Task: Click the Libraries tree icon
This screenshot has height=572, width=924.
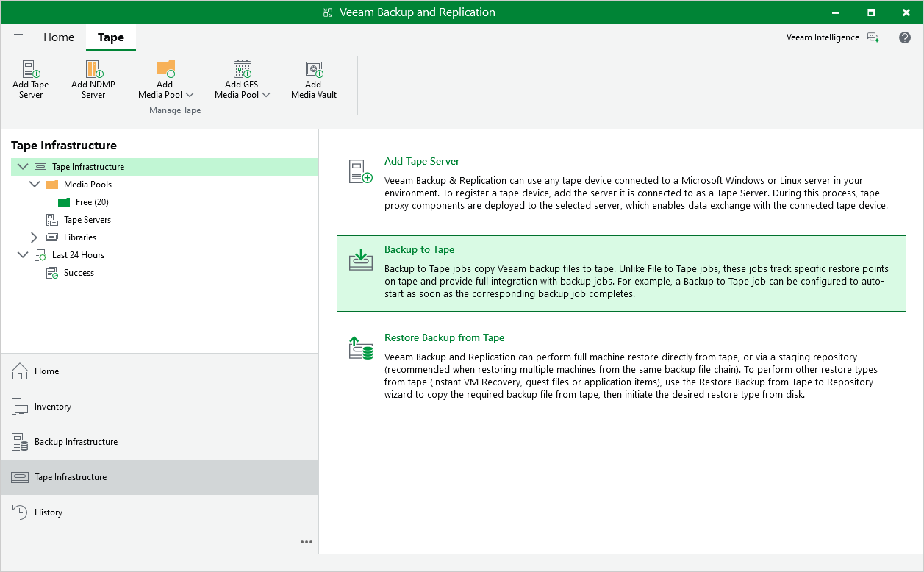Action: pos(52,237)
